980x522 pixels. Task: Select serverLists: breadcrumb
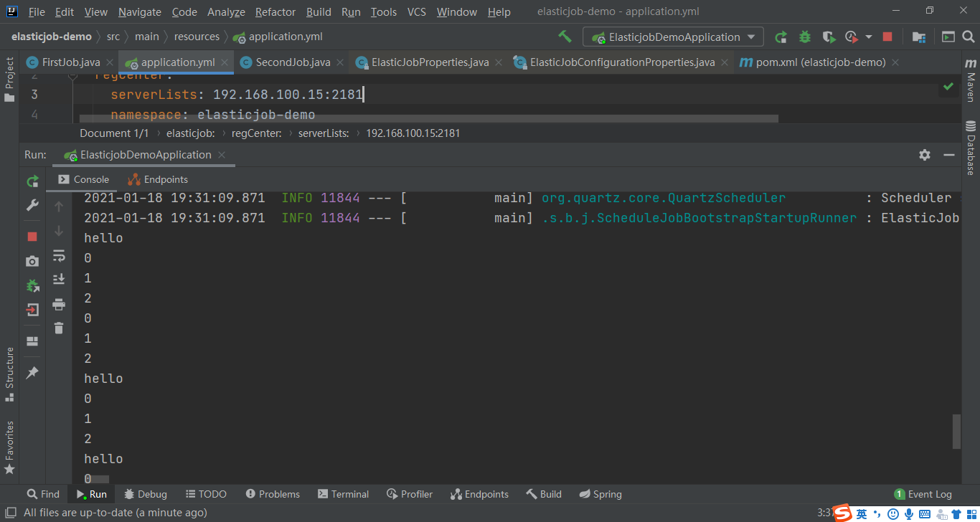324,133
